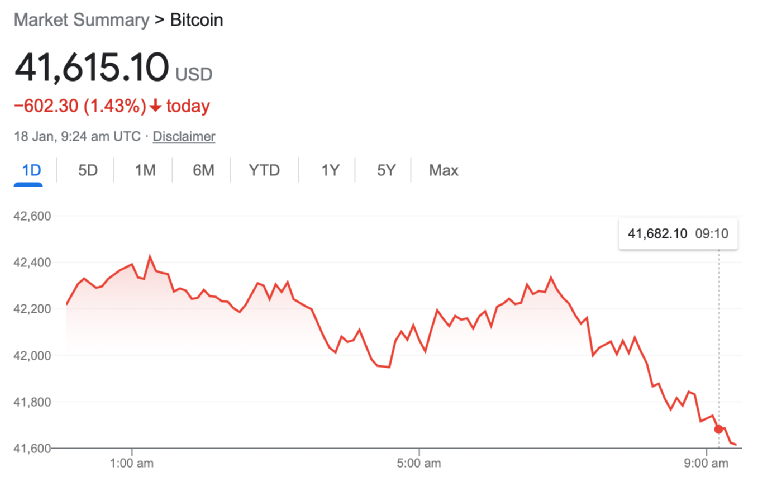This screenshot has width=765, height=484.
Task: Click the 41,615.10 price value
Action: click(91, 68)
